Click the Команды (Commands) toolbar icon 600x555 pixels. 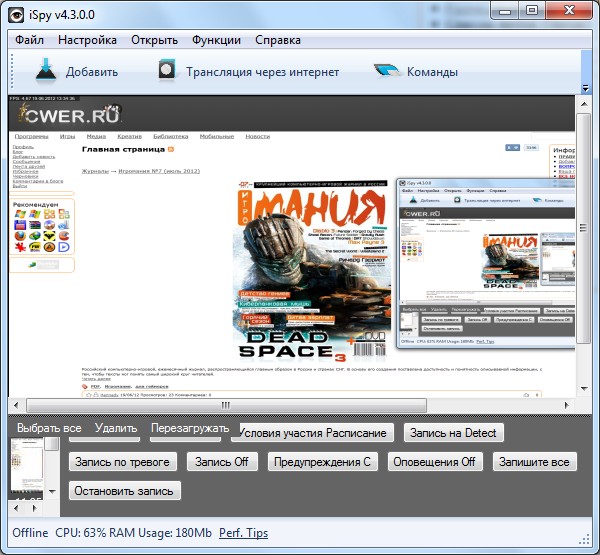coord(387,71)
